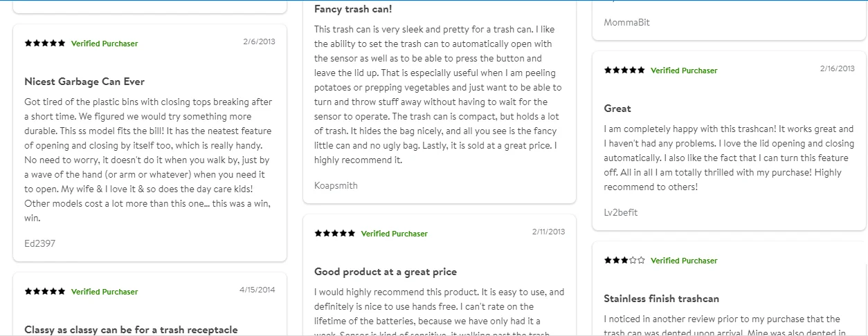Image resolution: width=868 pixels, height=336 pixels.
Task: Click the 2/11/2013 review date
Action: click(548, 232)
